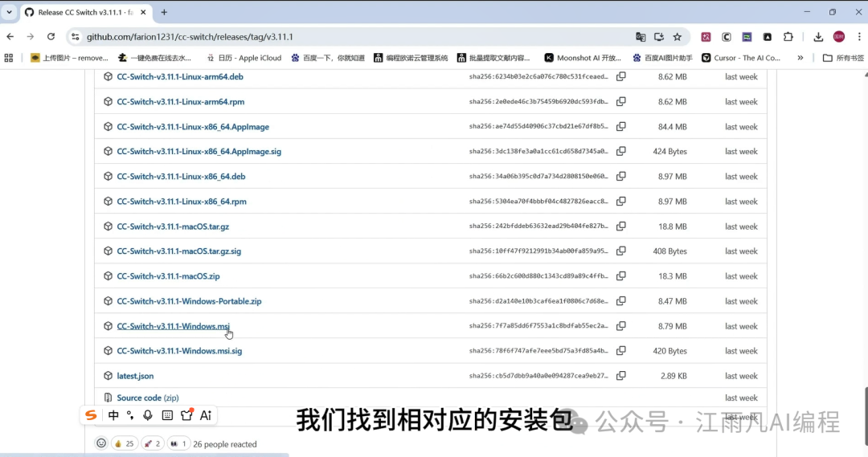Open CC-Switch-v3.11.1-macOS.tar.gz.sig link
868x457 pixels.
(x=178, y=251)
